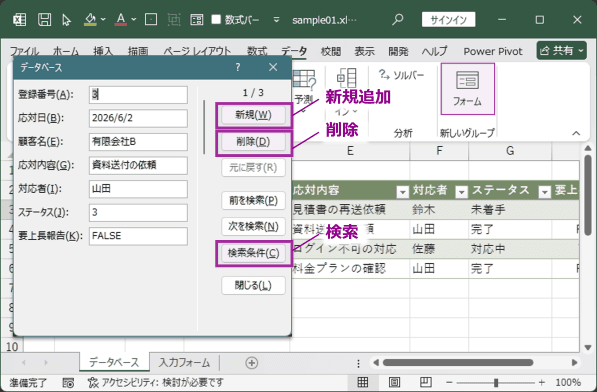Close the データベース dialog with X
This screenshot has width=597, height=392.
tap(273, 67)
